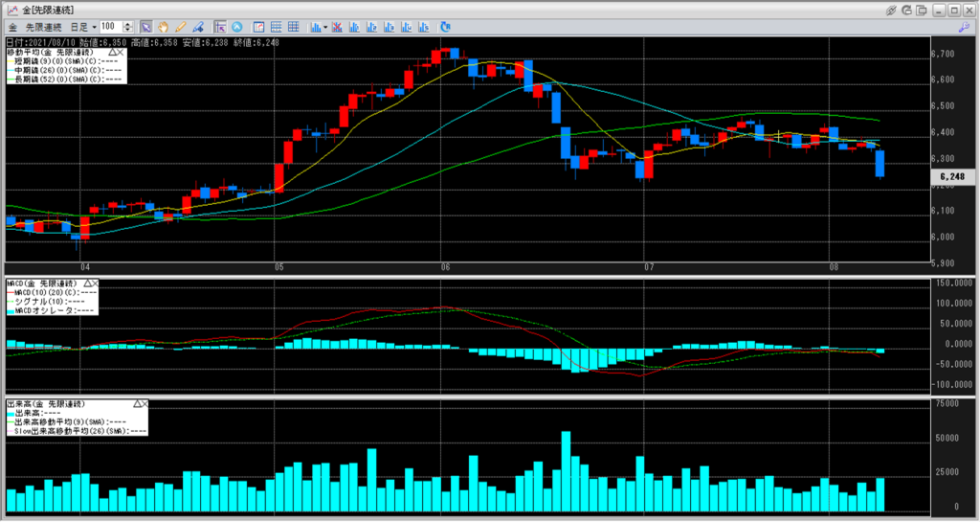Collapse the 移動平均 legend with triangle
980x522 pixels.
tap(113, 53)
